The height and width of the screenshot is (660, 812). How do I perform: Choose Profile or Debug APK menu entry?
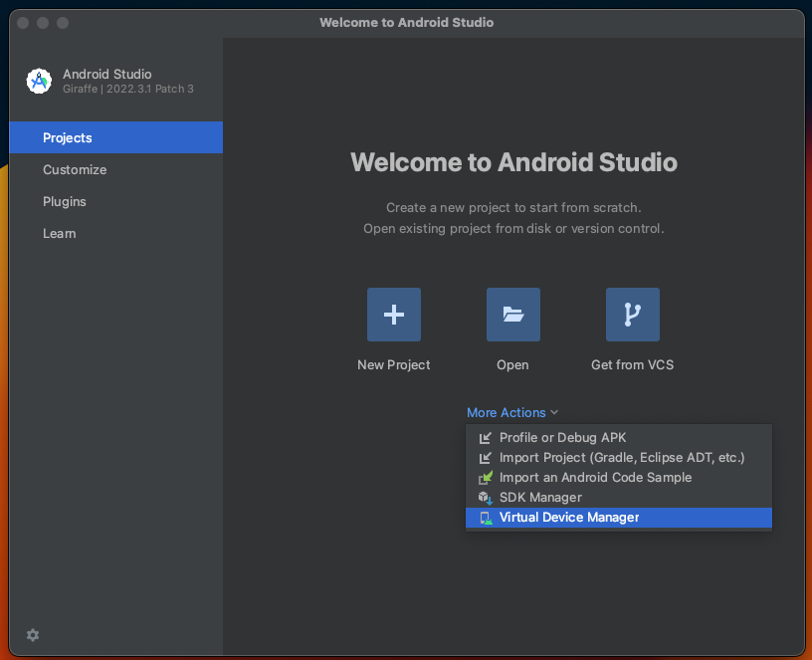tap(618, 438)
